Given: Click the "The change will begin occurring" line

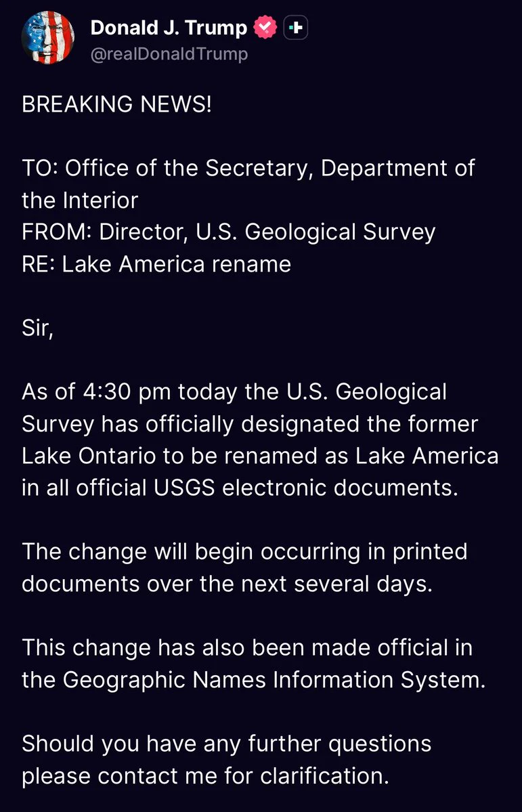Looking at the screenshot, I should tap(244, 553).
